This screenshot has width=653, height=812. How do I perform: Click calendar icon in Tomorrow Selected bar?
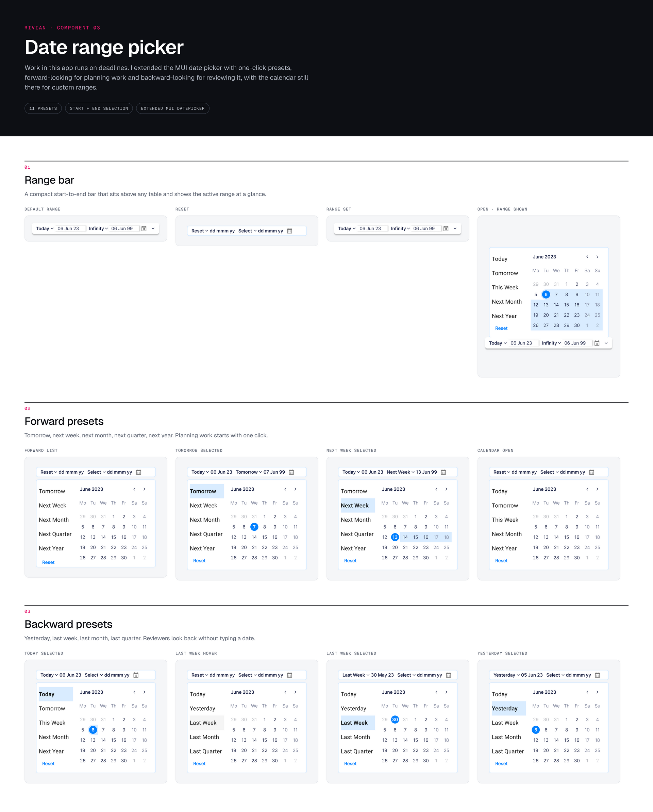(291, 472)
